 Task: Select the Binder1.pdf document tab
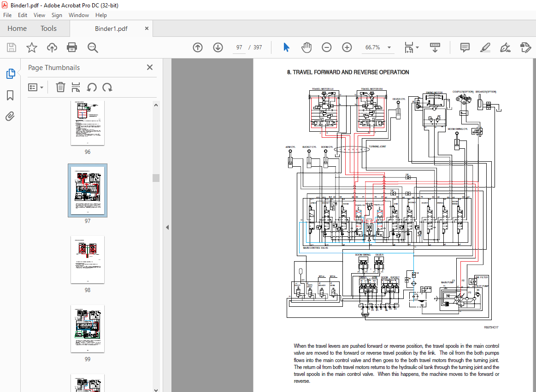[111, 29]
